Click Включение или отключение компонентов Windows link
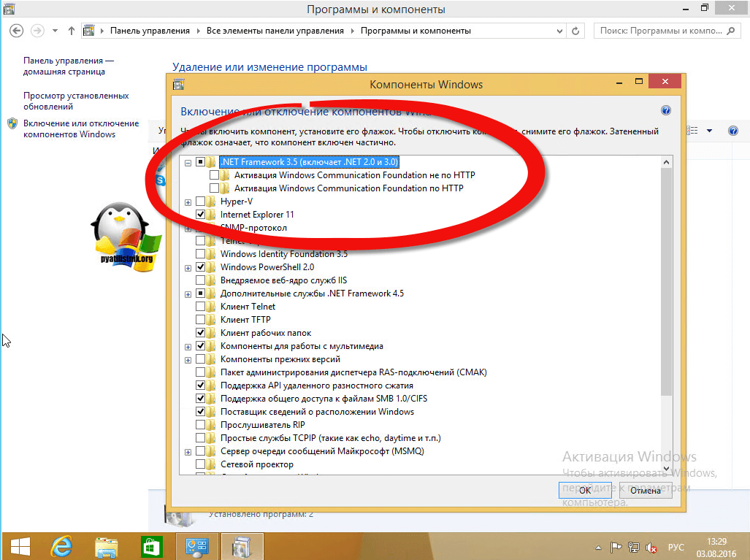The image size is (750, 560). pyautogui.click(x=81, y=129)
